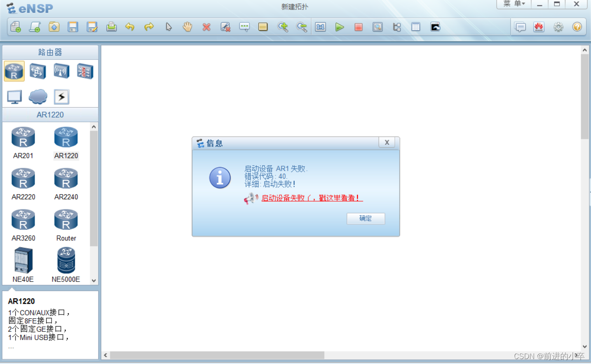Image resolution: width=591 pixels, height=364 pixels.
Task: Pick the generic Router device
Action: 66,225
